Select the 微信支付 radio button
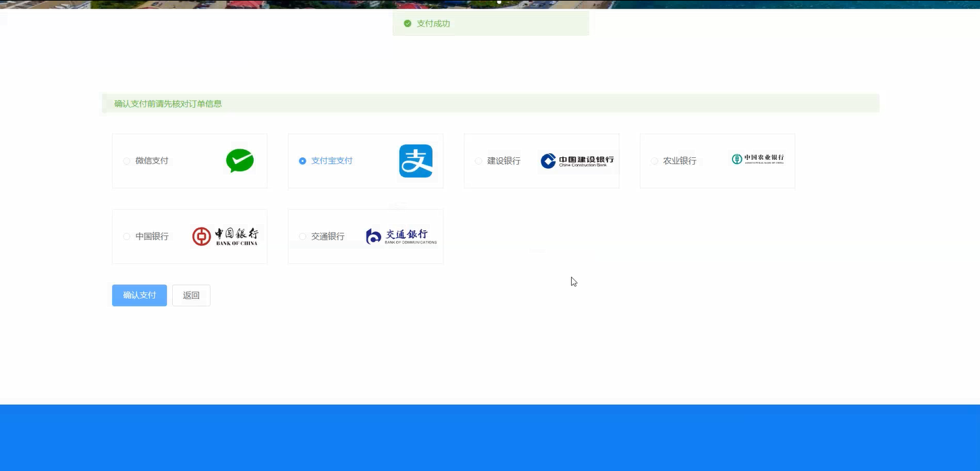Screen dimensions: 980x471 coord(127,161)
